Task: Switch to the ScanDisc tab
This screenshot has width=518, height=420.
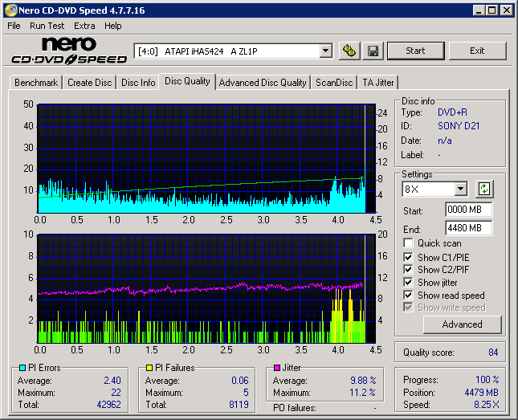Action: (x=334, y=83)
